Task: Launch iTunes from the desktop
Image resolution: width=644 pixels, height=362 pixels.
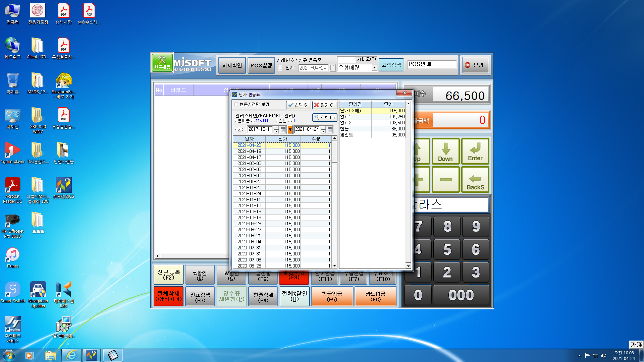Action: (12, 258)
